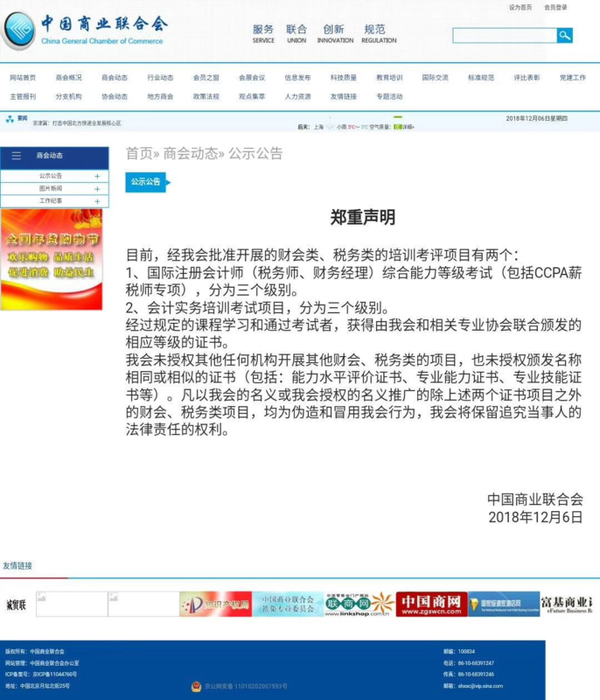600x700 pixels.
Task: Open 人力资源 navigation item
Action: click(x=297, y=96)
